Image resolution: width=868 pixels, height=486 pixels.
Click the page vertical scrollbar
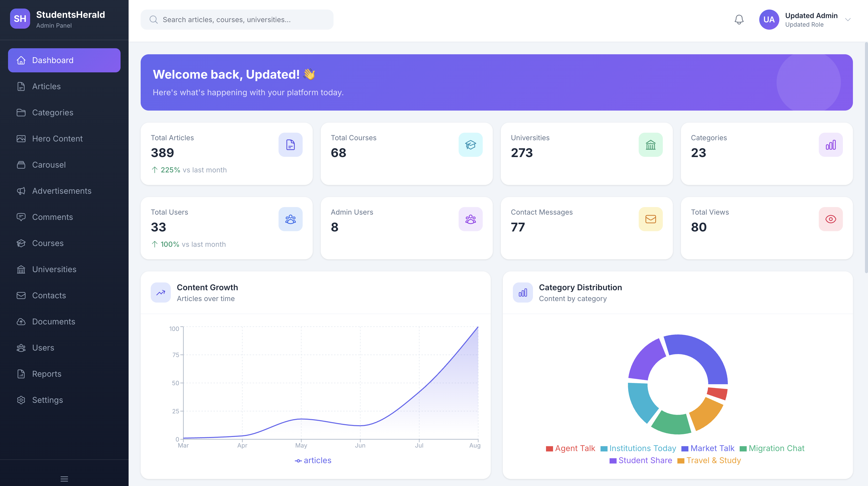866,158
